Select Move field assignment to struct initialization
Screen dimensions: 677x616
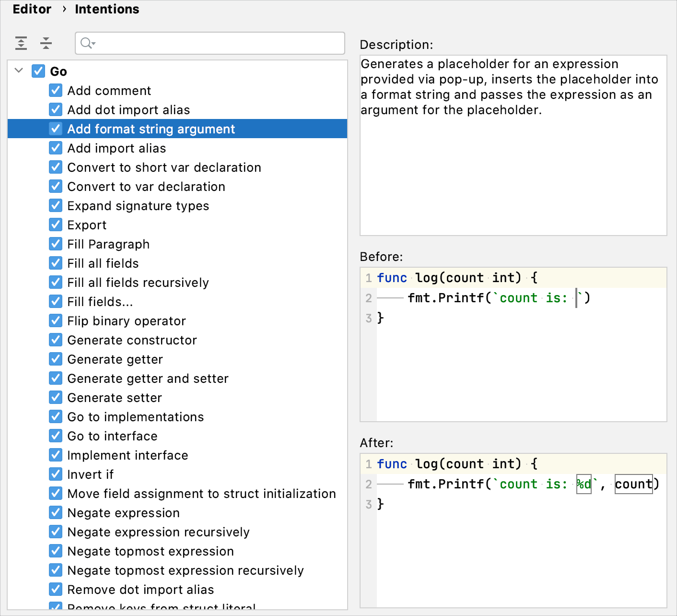pos(201,494)
